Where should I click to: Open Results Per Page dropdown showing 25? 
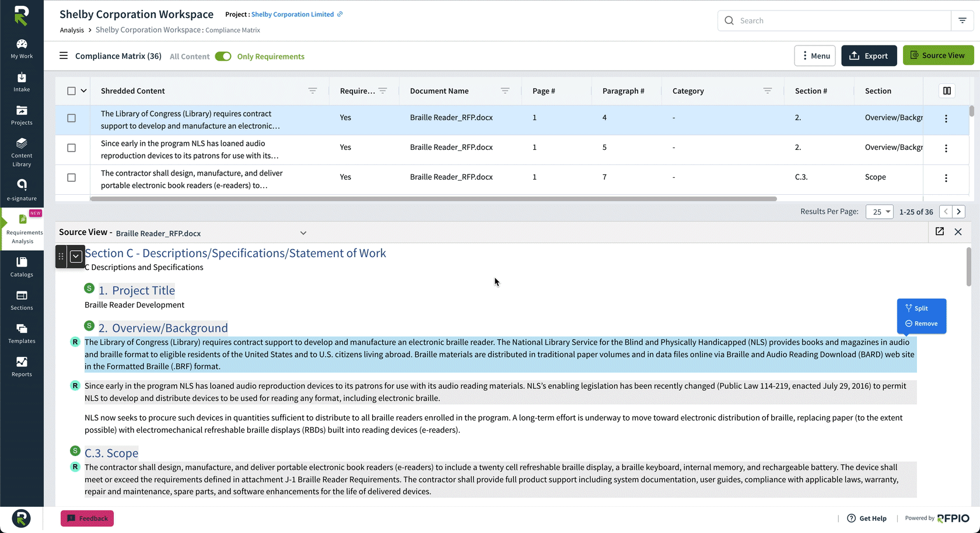coord(880,212)
